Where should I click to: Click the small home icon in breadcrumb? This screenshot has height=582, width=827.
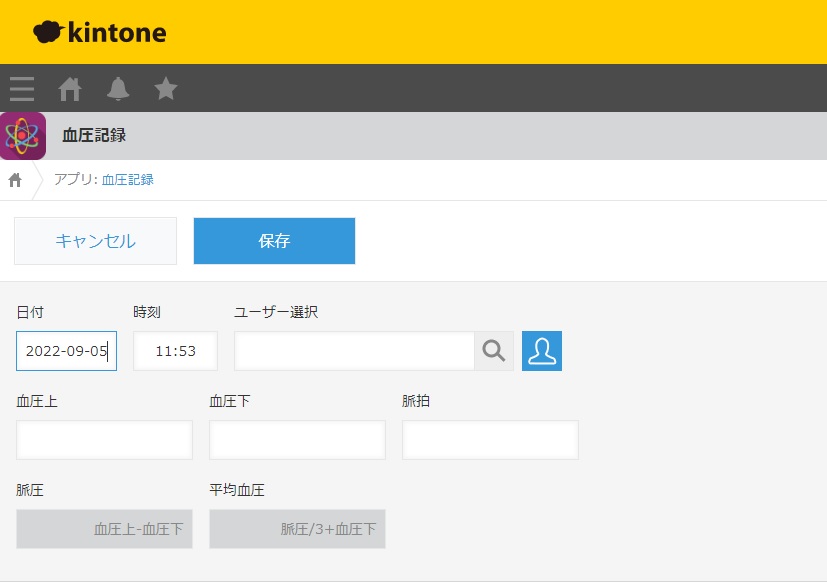[15, 180]
